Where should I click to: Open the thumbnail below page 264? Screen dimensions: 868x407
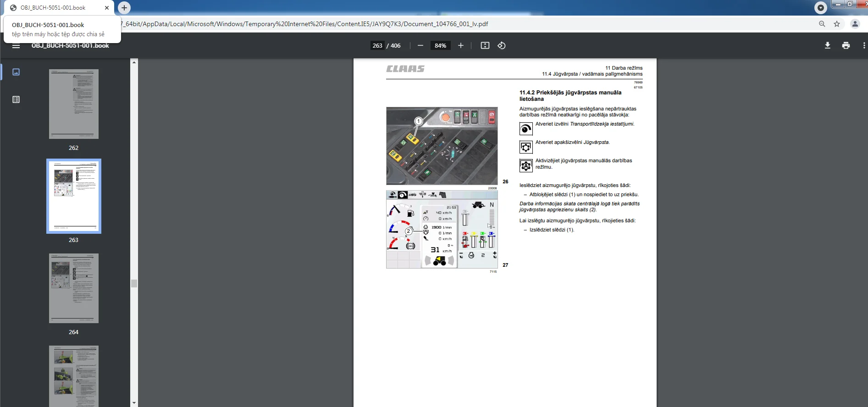[x=74, y=376]
